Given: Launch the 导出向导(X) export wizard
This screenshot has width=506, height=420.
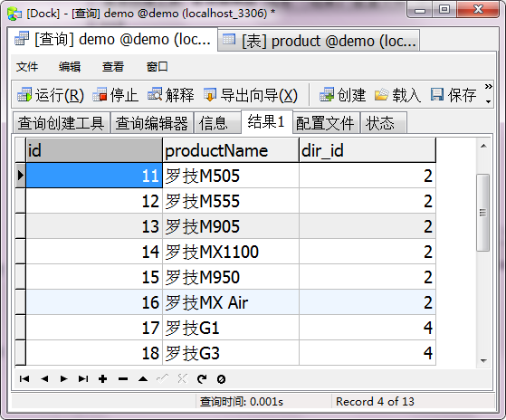Looking at the screenshot, I should (x=251, y=95).
